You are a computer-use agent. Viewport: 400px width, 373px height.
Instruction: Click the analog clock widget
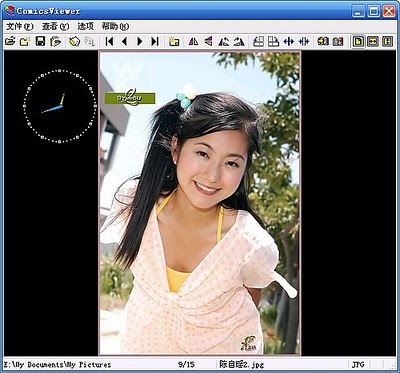pyautogui.click(x=60, y=106)
